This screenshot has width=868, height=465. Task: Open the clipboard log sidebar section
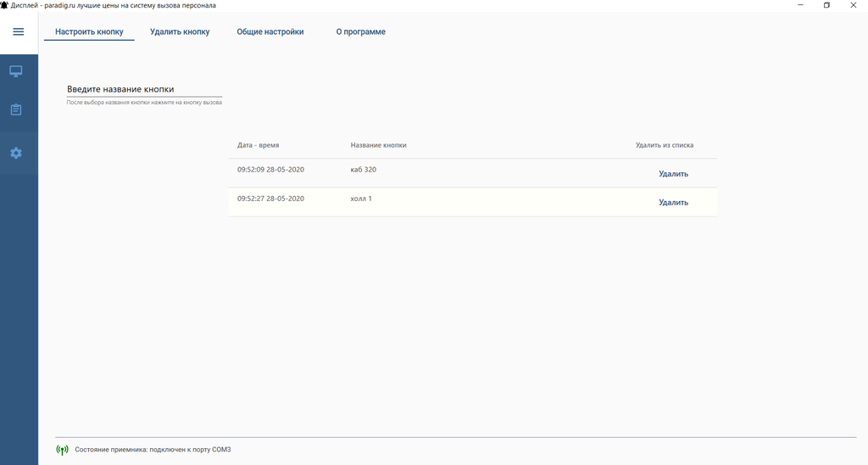click(16, 109)
